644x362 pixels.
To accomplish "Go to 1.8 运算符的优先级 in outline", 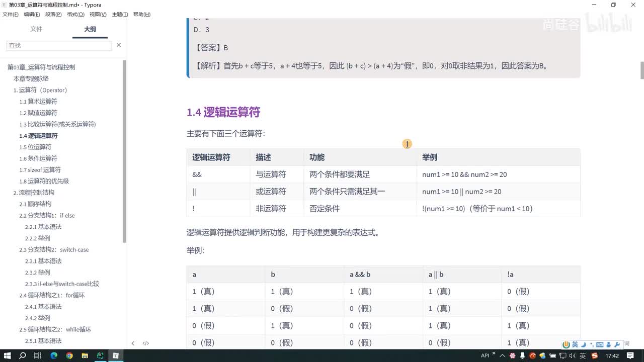I will 44,182.
